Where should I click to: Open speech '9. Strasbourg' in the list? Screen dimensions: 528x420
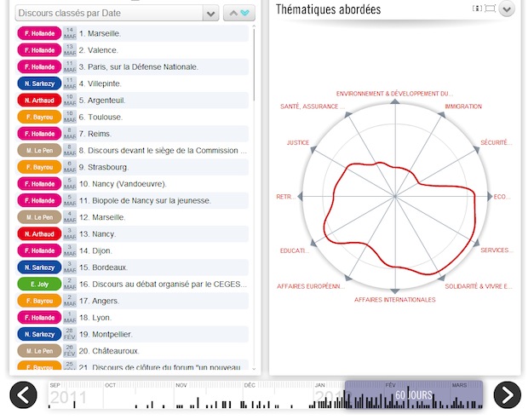tap(104, 167)
